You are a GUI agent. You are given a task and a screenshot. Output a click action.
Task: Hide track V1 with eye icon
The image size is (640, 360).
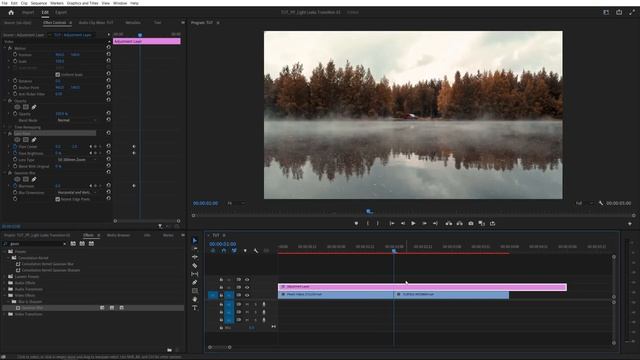pos(247,295)
